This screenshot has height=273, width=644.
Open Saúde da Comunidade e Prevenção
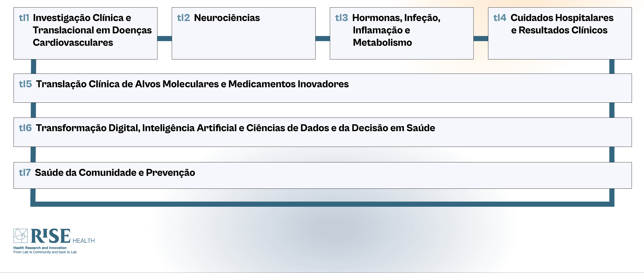115,173
